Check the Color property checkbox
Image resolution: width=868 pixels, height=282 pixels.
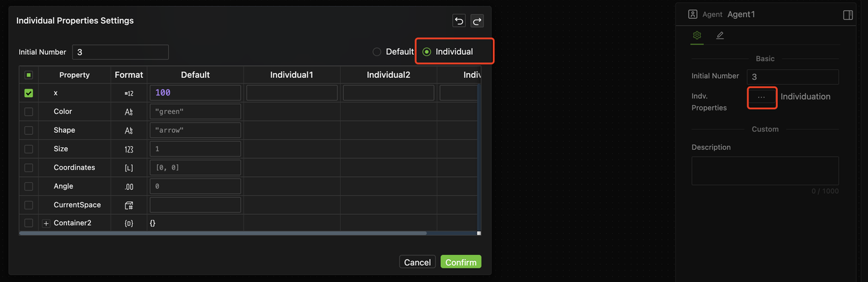pyautogui.click(x=28, y=112)
